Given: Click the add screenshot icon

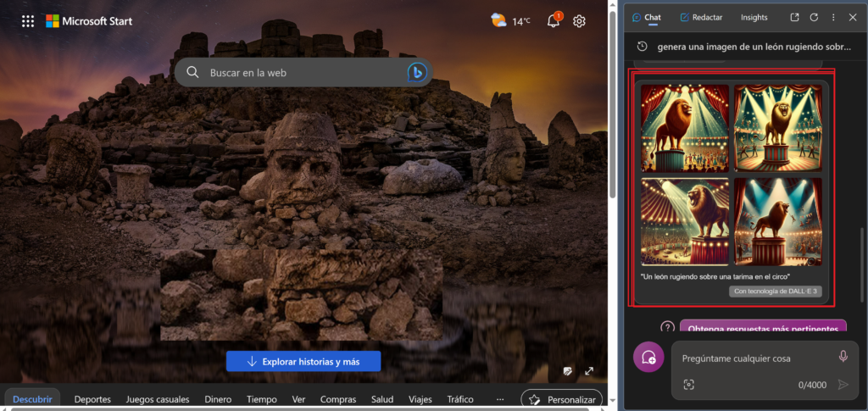Looking at the screenshot, I should coord(689,385).
